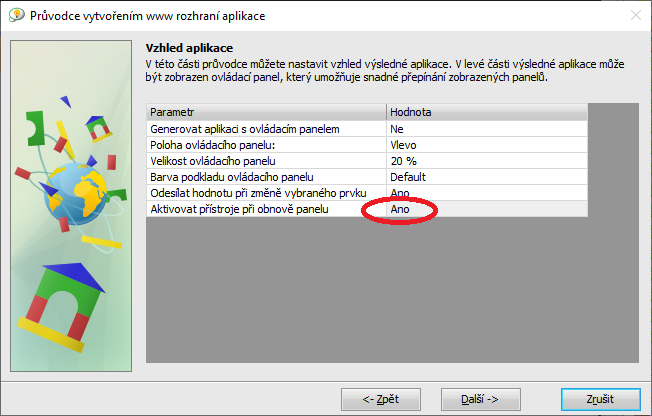Edit the 20 % panel size value

coord(487,161)
